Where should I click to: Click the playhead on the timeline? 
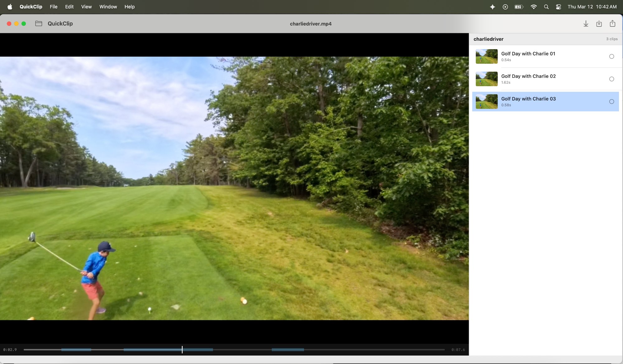(182, 349)
